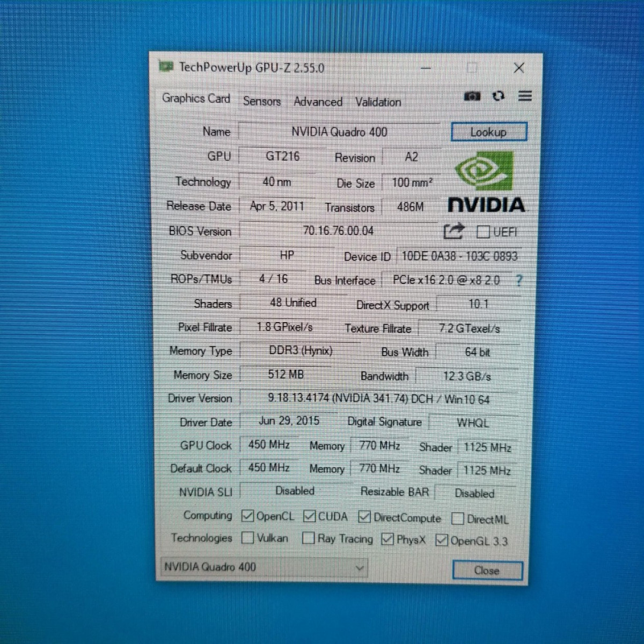Click the Device ID value 10DE 0A38
644x644 pixels.
tap(459, 256)
